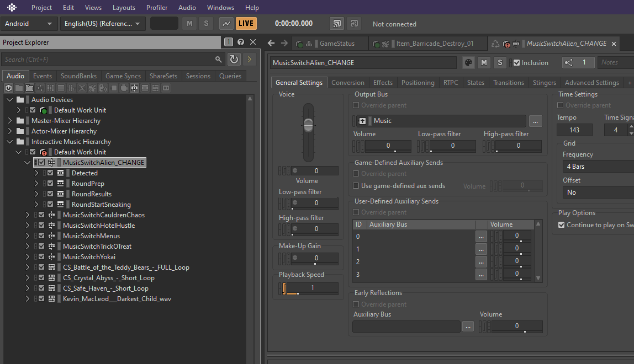Open the Output Bus browse ellipsis for Music
The height and width of the screenshot is (364, 634).
pos(535,121)
